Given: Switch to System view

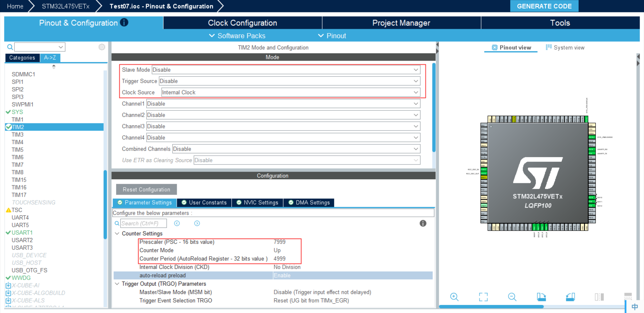Looking at the screenshot, I should (565, 48).
